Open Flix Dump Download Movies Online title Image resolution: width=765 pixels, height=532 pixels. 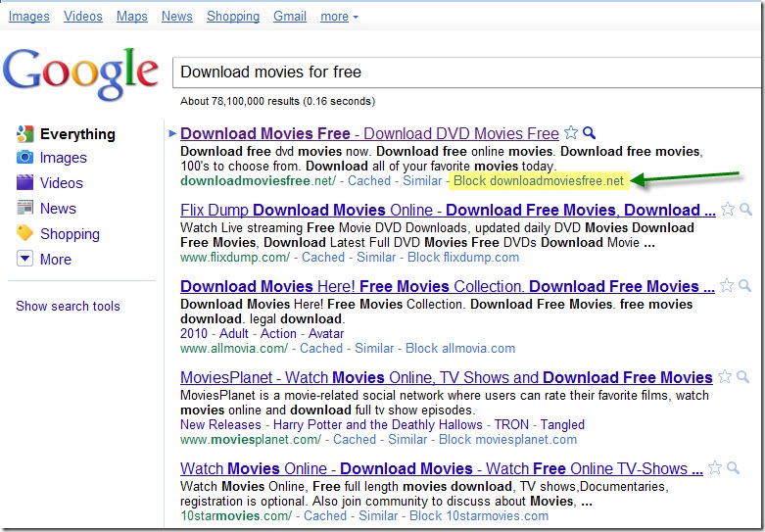(448, 210)
